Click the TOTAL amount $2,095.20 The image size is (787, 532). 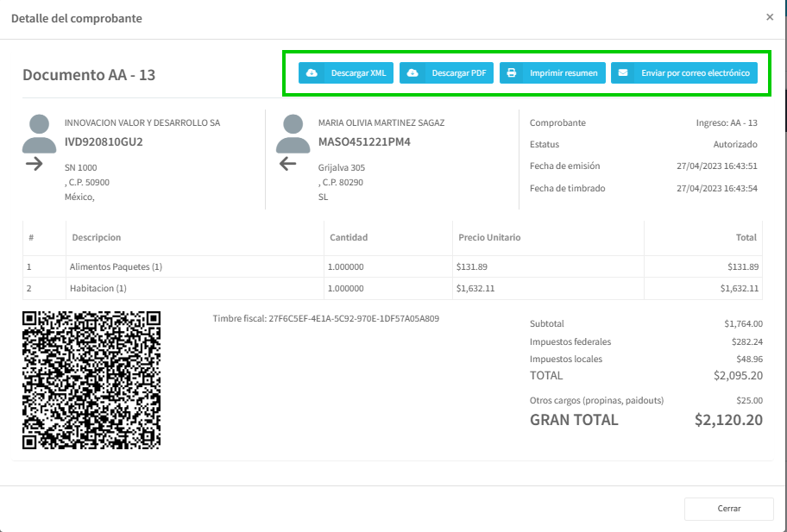(739, 376)
